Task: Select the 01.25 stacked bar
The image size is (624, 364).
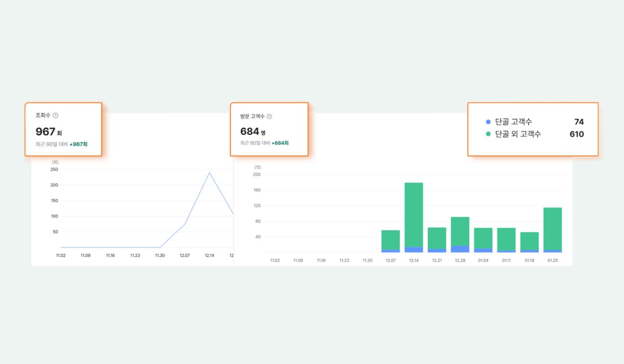Action: 553,230
